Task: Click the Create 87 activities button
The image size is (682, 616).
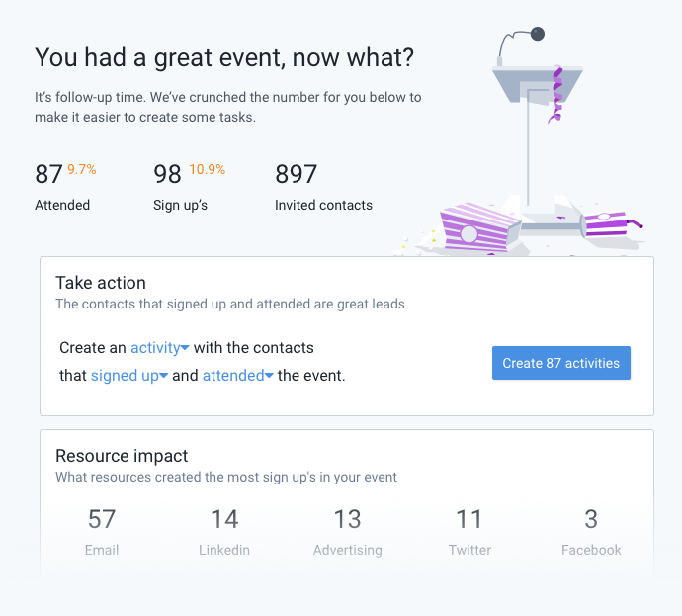Action: click(x=561, y=363)
